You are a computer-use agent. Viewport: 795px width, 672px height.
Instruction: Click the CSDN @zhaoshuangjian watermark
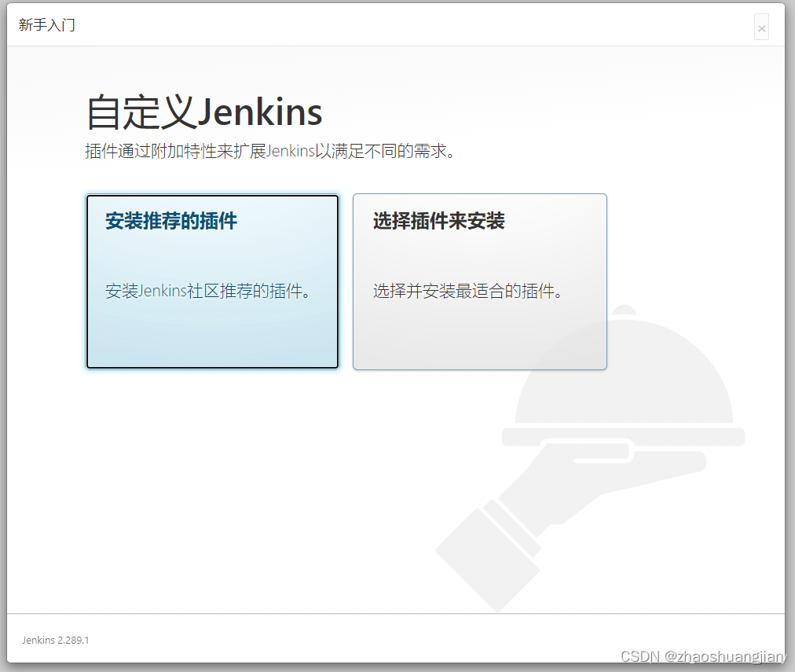click(703, 656)
